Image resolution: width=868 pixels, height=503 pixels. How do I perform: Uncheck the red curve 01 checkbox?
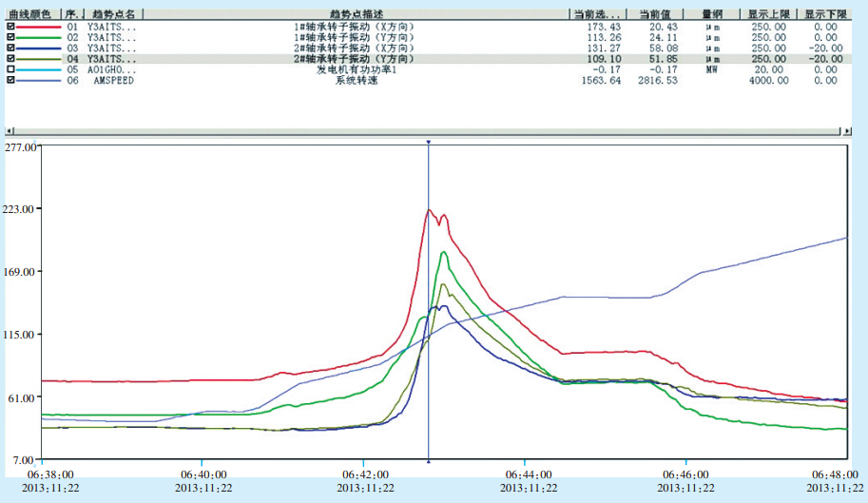pyautogui.click(x=10, y=26)
